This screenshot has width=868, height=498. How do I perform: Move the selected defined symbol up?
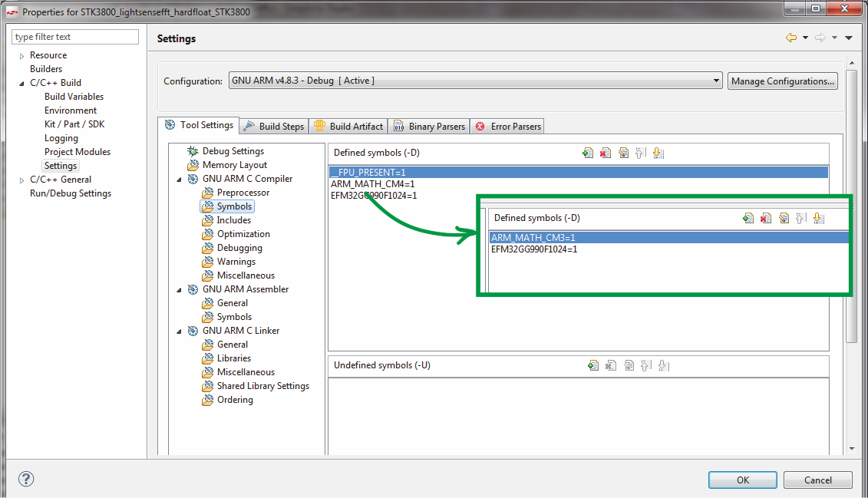pos(641,153)
